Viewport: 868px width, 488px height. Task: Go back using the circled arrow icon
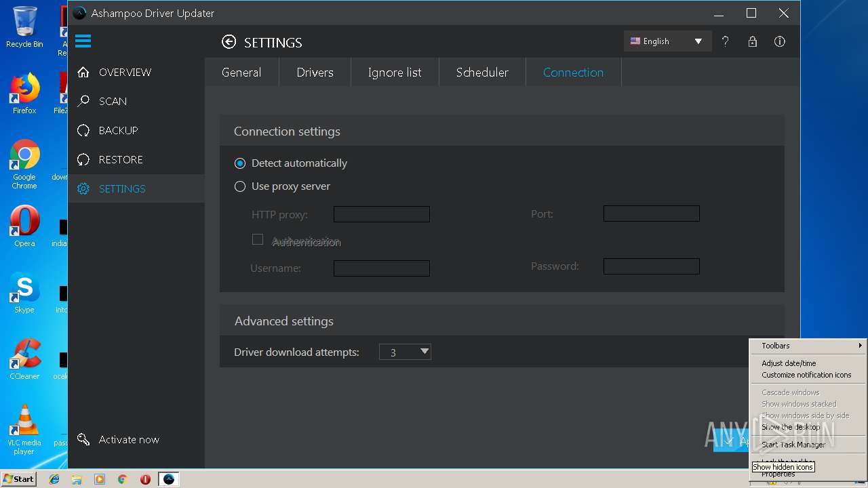(x=229, y=42)
